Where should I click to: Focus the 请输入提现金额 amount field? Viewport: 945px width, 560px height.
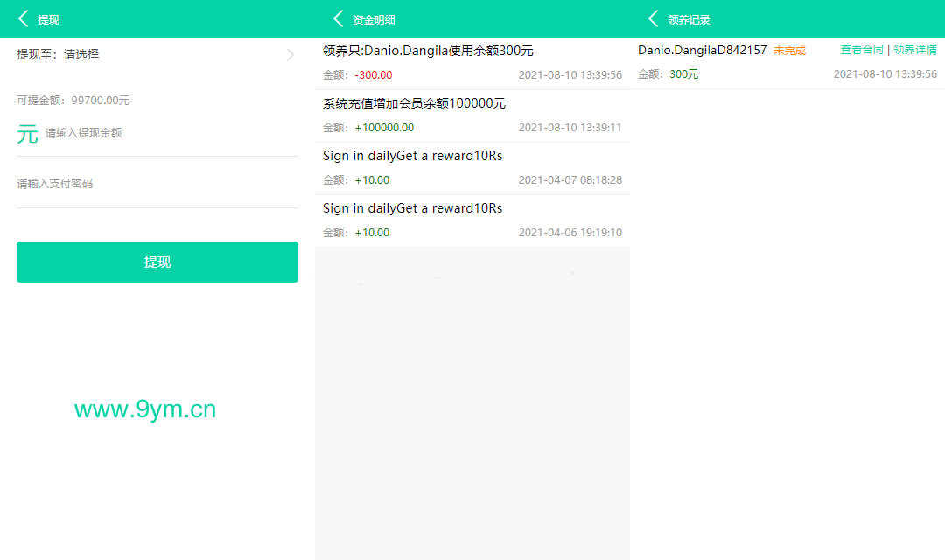tap(166, 134)
